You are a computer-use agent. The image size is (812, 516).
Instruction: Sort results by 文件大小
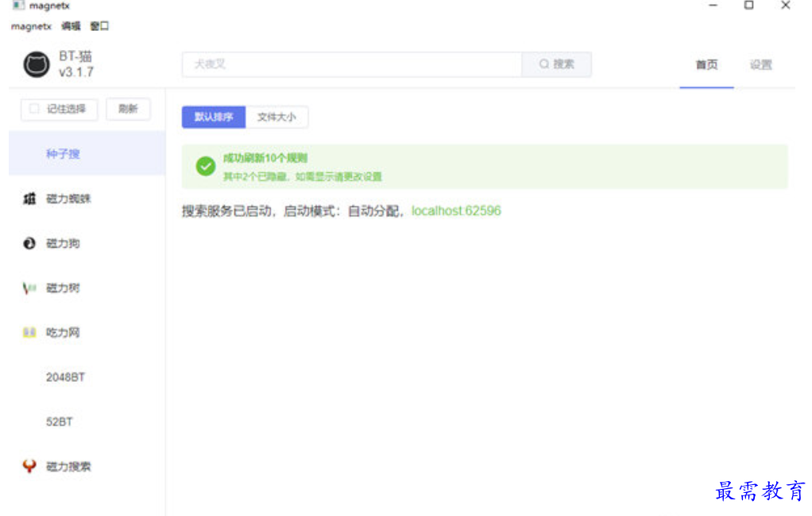(x=276, y=117)
